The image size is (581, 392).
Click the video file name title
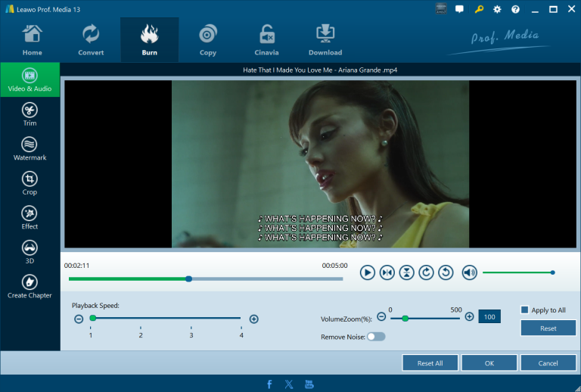click(320, 70)
